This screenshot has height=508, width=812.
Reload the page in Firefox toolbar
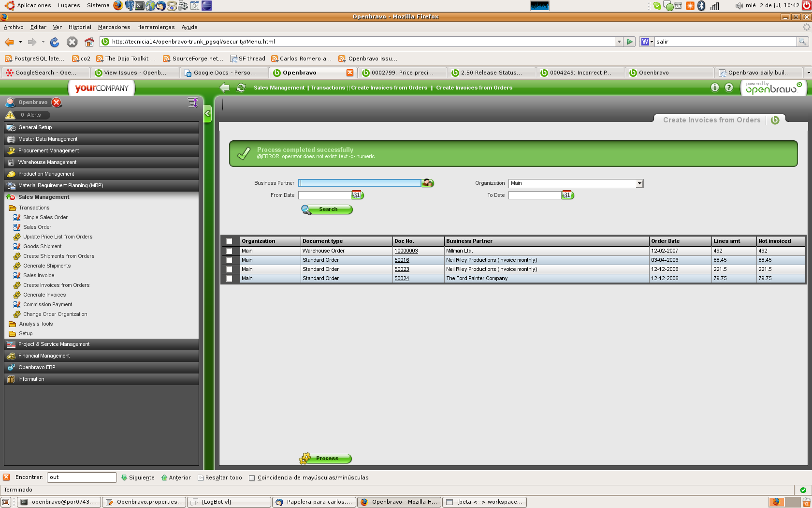[x=55, y=42]
